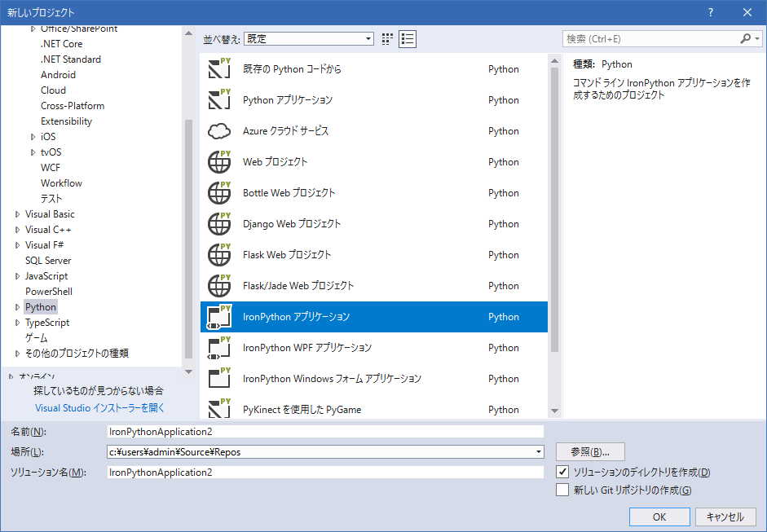Click the Bottle Web project icon
This screenshot has width=767, height=532.
(x=219, y=193)
